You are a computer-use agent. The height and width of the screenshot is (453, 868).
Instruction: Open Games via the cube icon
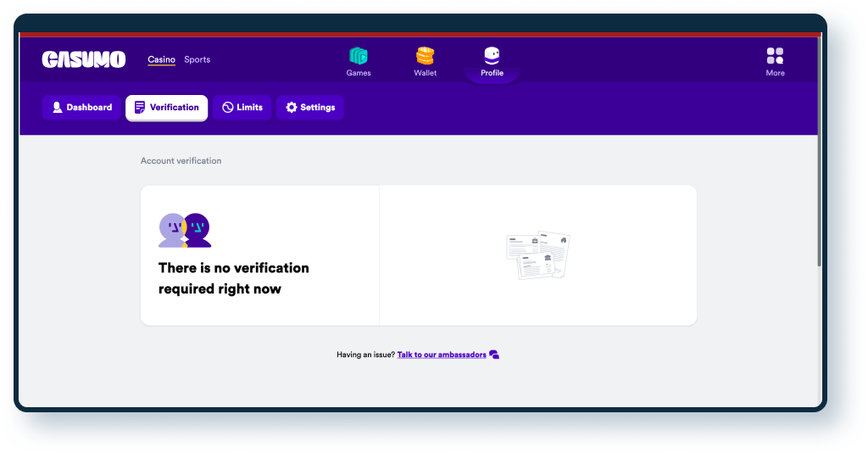[359, 56]
